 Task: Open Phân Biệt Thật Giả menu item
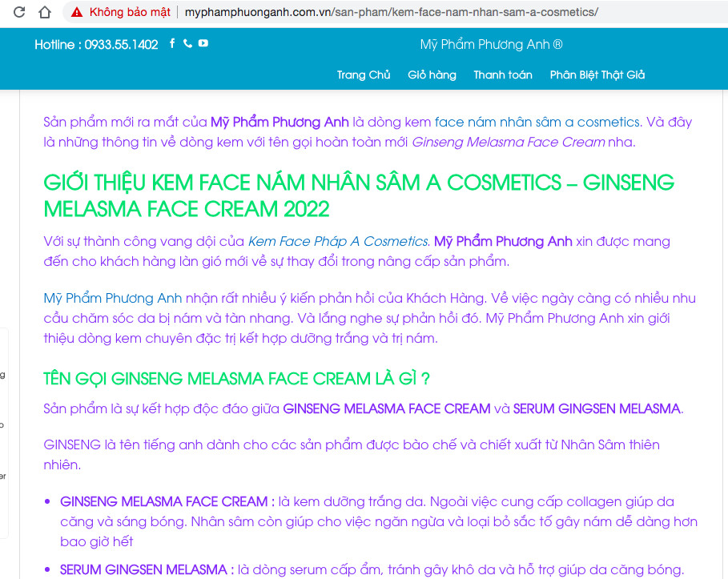[597, 74]
